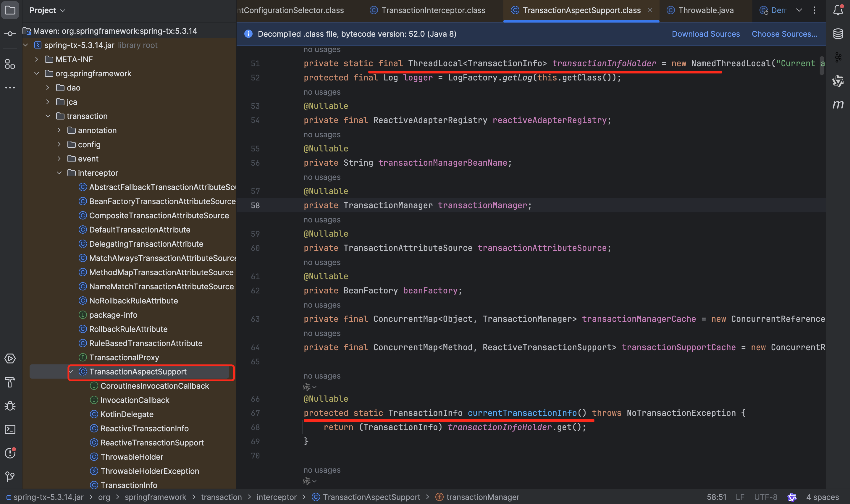Expand the annotation folder
Screen dimensions: 850x504
pos(59,130)
